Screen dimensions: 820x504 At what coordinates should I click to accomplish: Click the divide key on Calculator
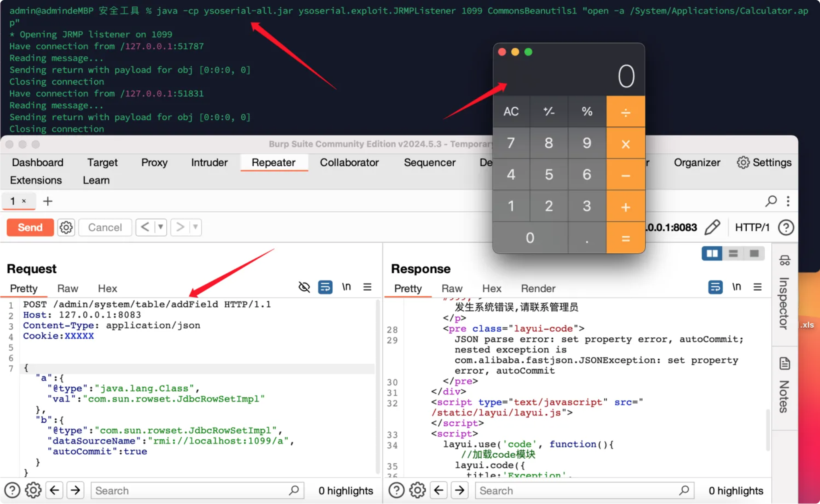(625, 112)
